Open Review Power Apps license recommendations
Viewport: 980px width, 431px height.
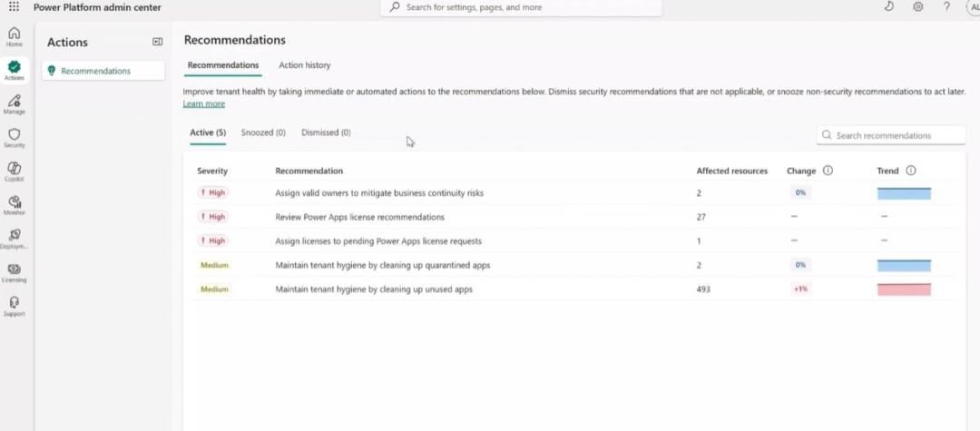(360, 217)
